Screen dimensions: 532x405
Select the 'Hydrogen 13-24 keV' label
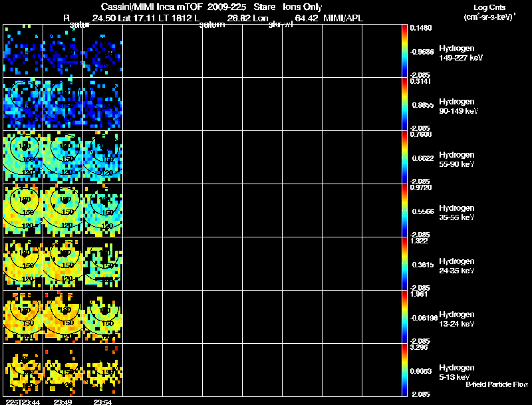tap(457, 319)
